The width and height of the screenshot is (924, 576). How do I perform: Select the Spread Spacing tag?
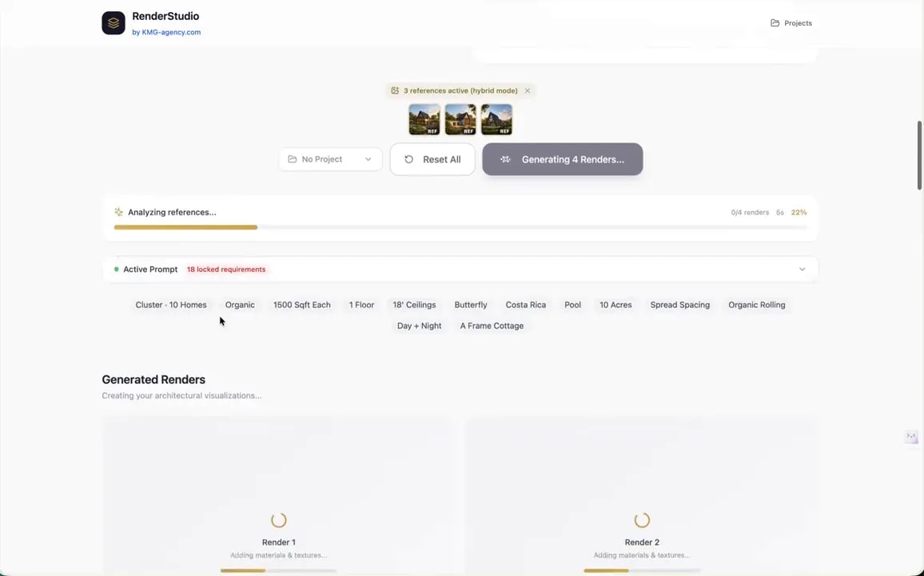click(x=680, y=305)
